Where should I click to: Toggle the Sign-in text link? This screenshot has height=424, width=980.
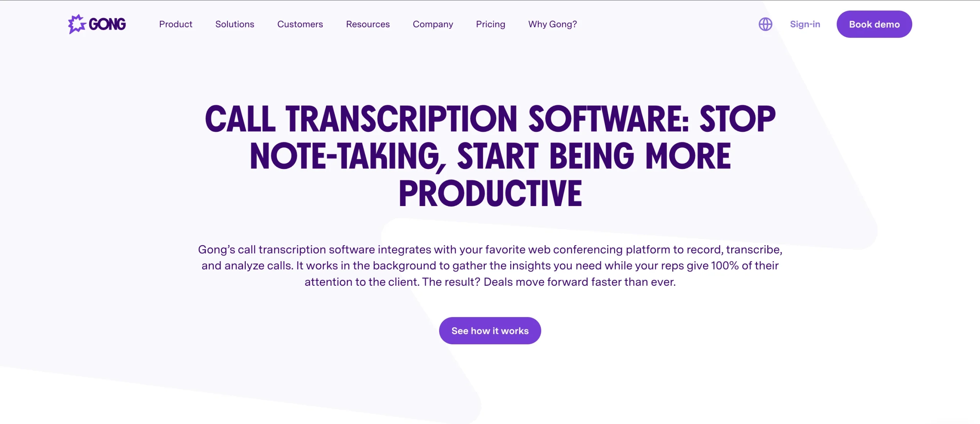tap(805, 23)
